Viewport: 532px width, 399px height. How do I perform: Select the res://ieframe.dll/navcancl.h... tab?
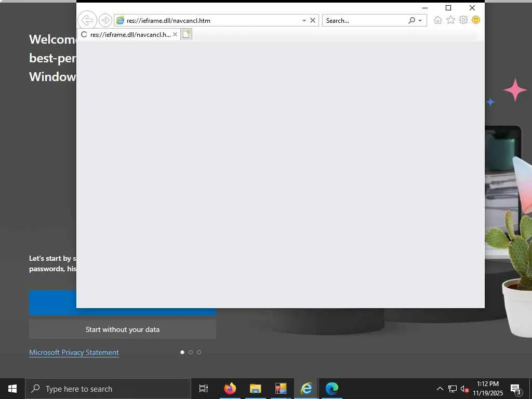128,34
